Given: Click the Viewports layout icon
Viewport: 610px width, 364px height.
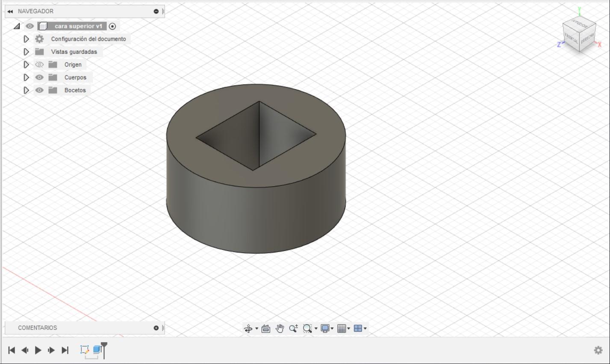Looking at the screenshot, I should [x=358, y=329].
